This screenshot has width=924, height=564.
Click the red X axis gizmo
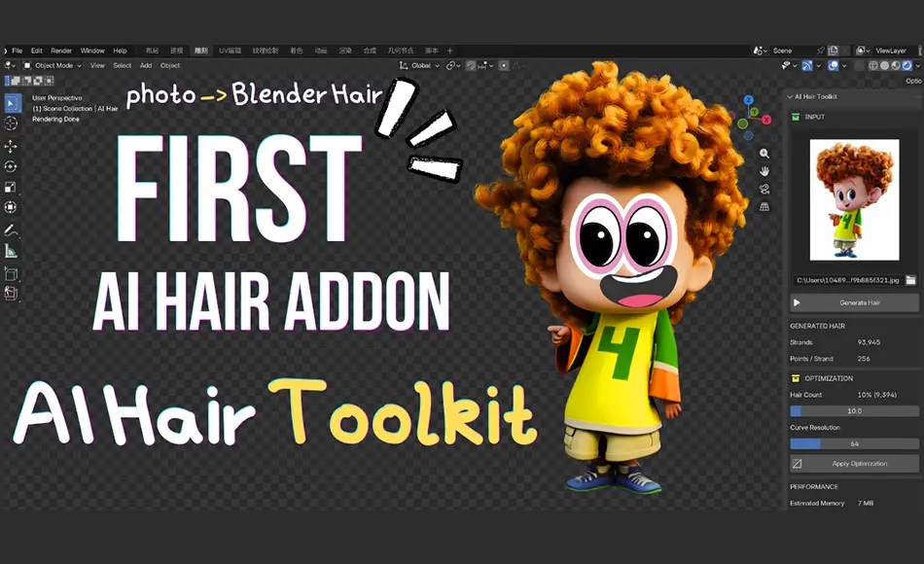766,120
